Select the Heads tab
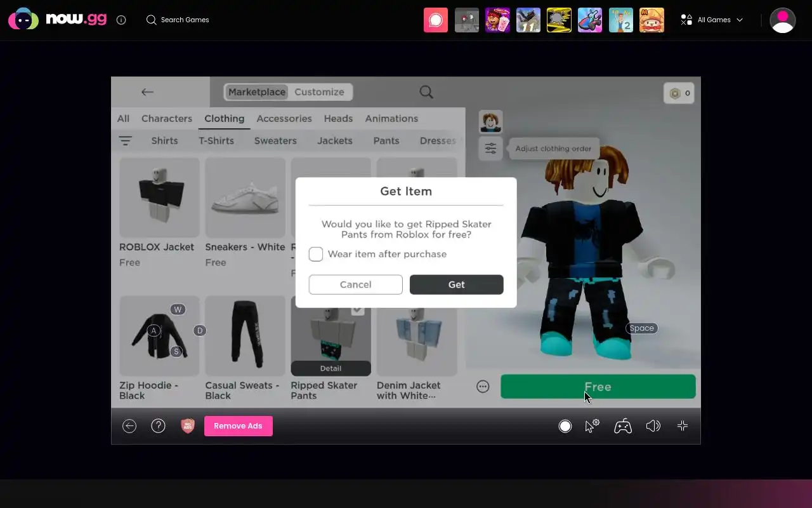The height and width of the screenshot is (508, 812). [x=338, y=119]
